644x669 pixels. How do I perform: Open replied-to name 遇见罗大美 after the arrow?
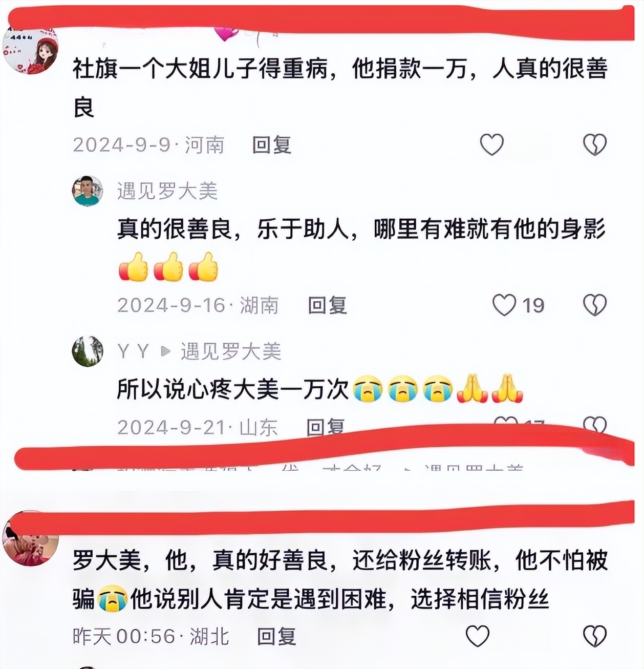point(231,351)
